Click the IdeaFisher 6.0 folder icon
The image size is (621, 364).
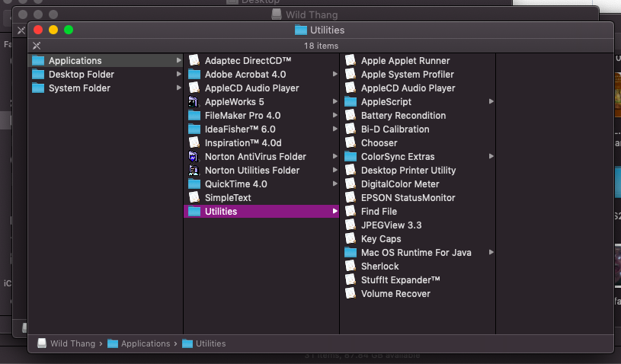tap(194, 129)
